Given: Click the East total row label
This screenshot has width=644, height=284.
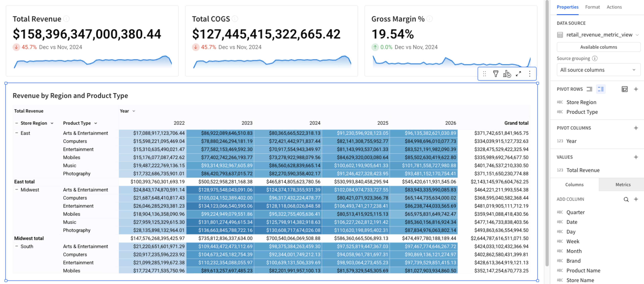Looking at the screenshot, I should (x=24, y=182).
